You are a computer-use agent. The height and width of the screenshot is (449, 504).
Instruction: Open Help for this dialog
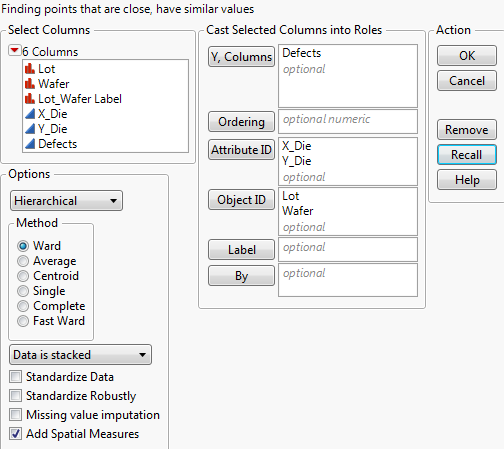467,180
